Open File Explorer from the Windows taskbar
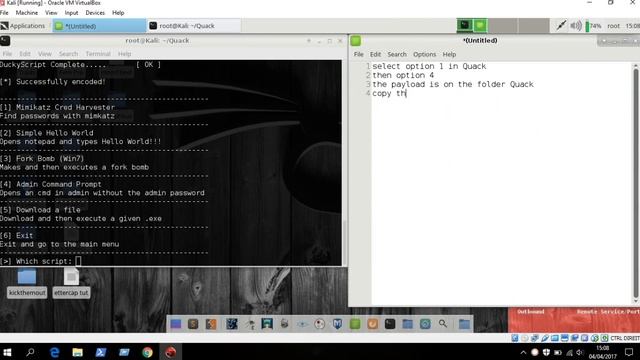The height and width of the screenshot is (360, 640). click(78, 352)
